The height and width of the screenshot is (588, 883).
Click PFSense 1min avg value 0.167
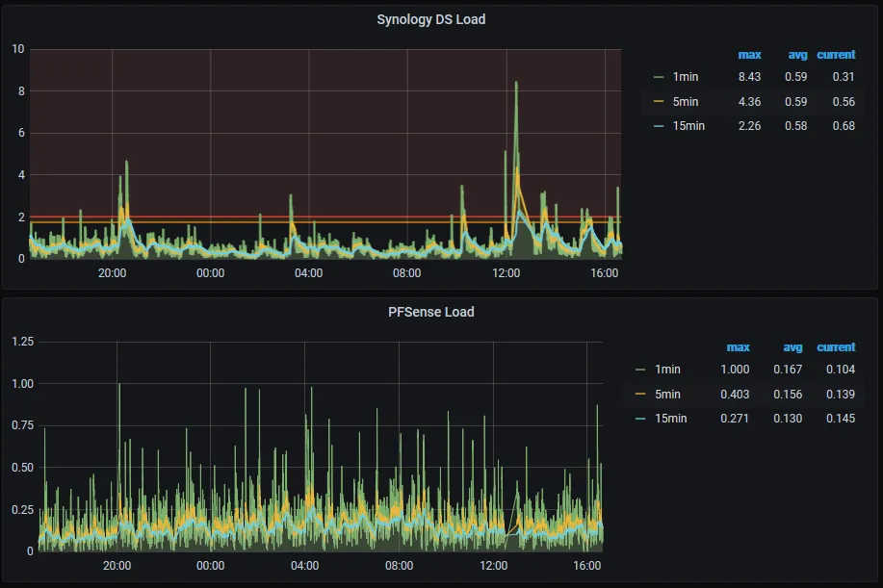coord(788,370)
